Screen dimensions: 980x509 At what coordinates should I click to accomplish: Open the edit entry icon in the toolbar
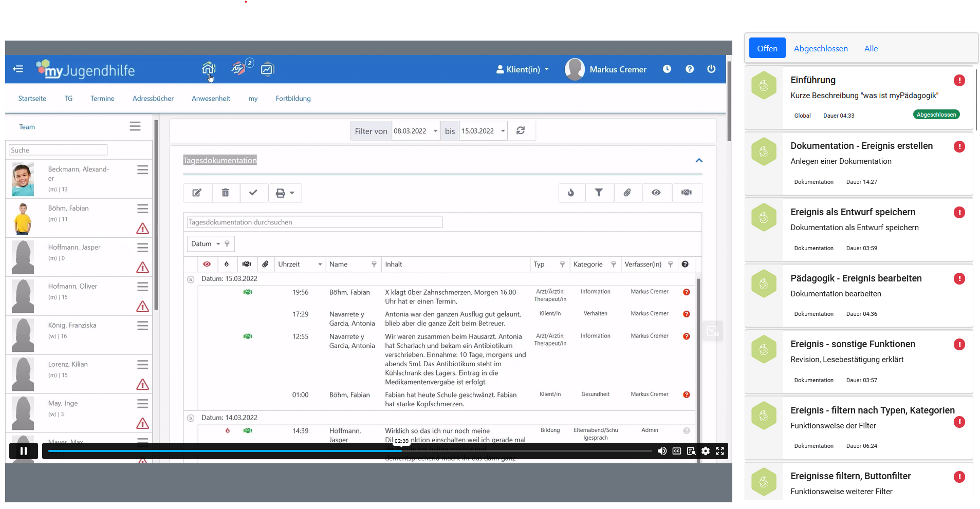(x=197, y=193)
